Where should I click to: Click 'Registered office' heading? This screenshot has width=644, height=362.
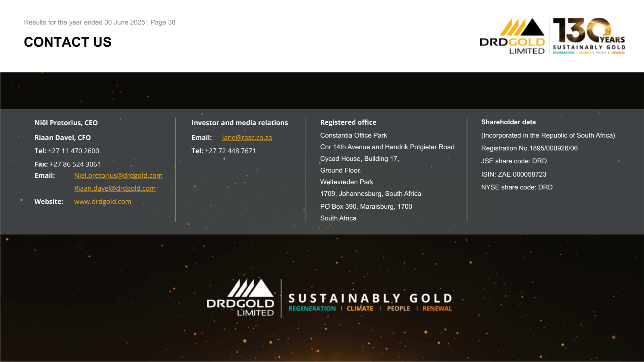(x=348, y=122)
